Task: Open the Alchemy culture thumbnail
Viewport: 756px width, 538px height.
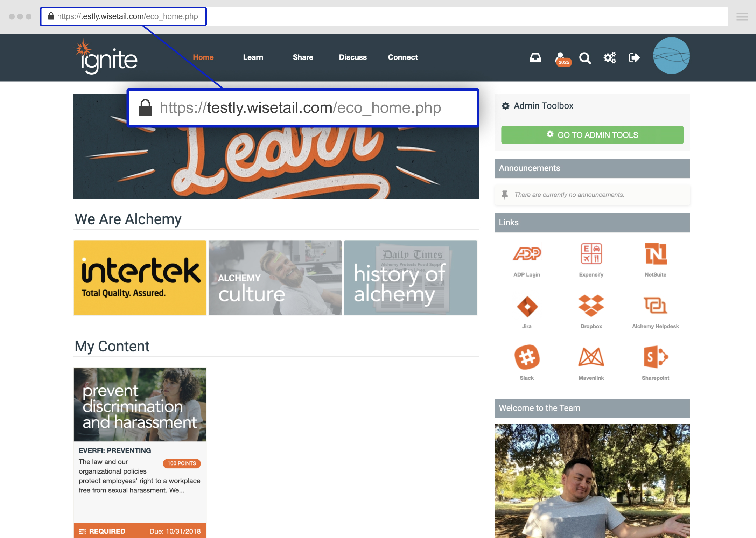Action: click(275, 278)
